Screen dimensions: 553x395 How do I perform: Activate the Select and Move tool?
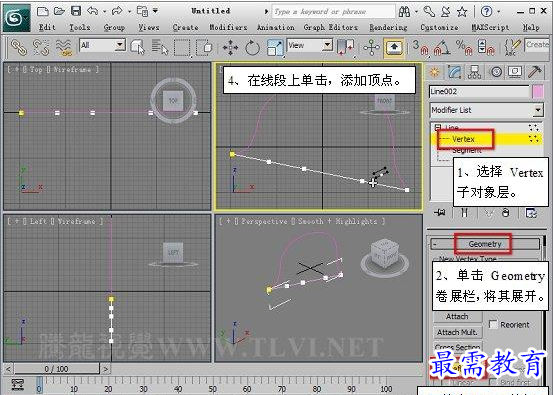click(230, 47)
